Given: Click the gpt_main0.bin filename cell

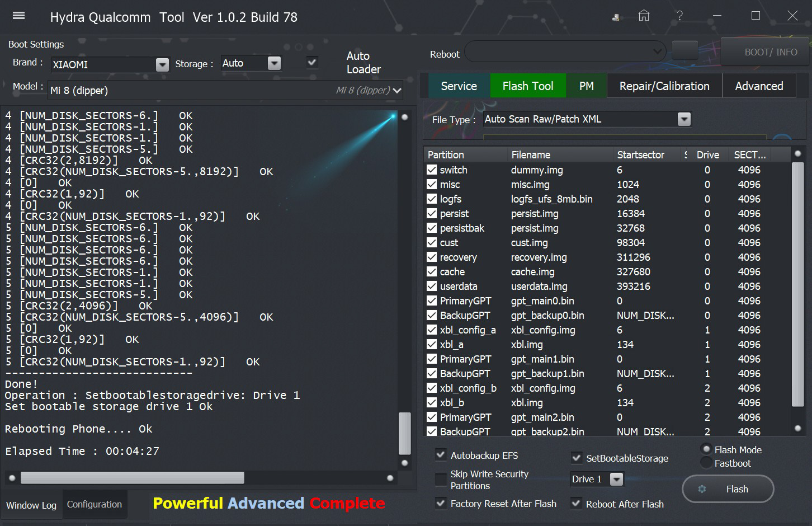Looking at the screenshot, I should click(542, 300).
